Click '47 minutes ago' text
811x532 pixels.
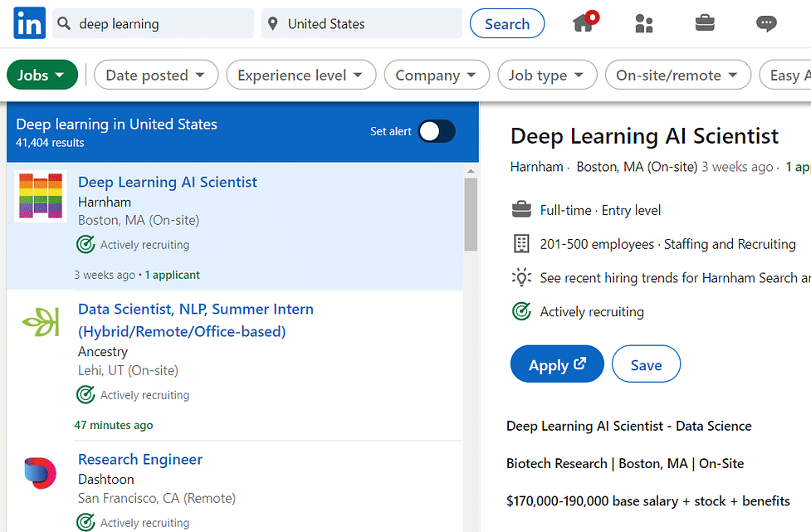tap(113, 425)
